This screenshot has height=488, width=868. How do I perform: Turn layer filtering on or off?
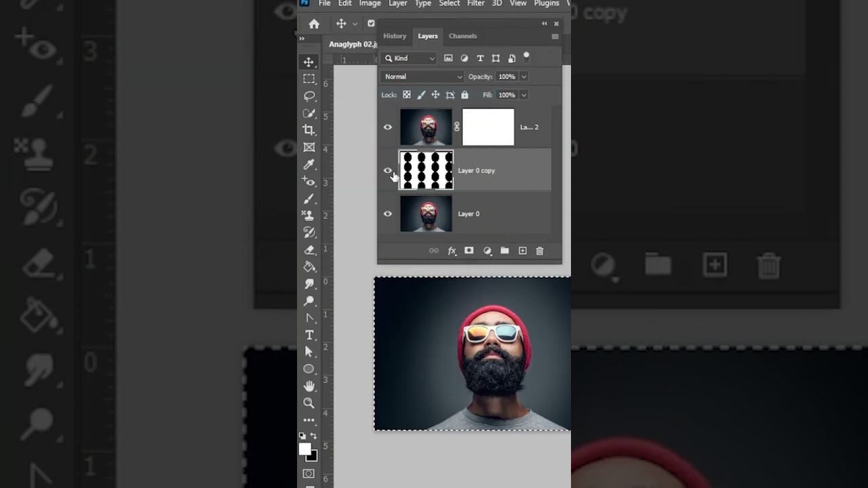click(526, 57)
